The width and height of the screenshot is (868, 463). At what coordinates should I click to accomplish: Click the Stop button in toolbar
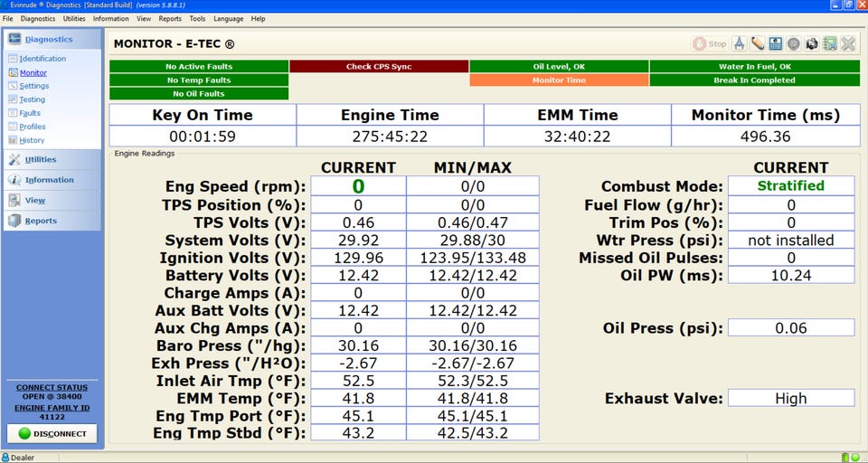tap(710, 43)
